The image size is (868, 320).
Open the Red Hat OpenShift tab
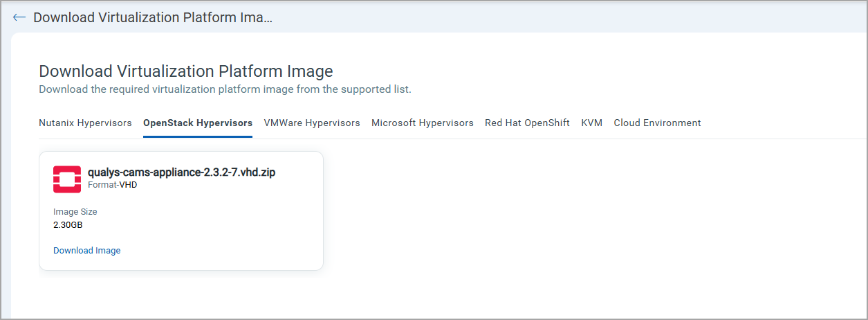(x=528, y=123)
